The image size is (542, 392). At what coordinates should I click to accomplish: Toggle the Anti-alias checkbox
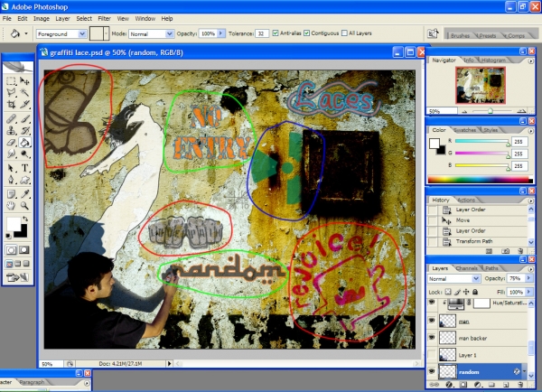(276, 33)
